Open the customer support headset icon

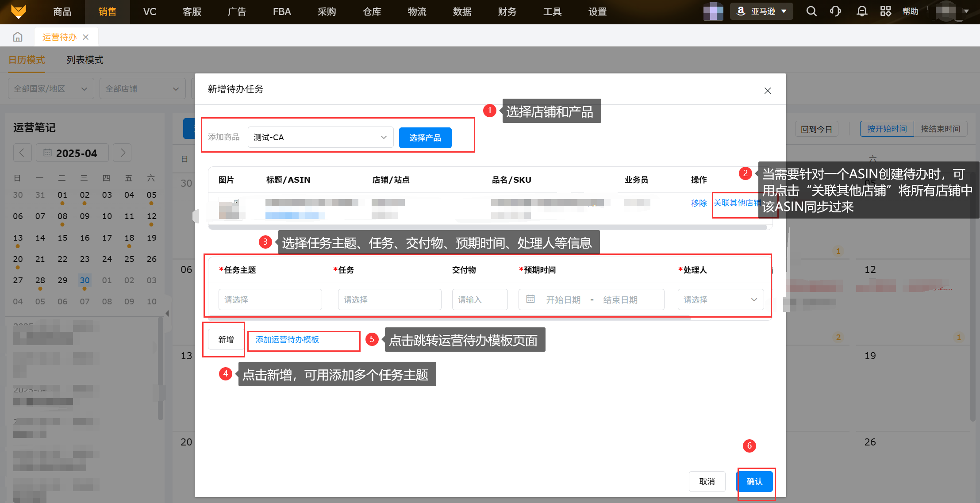835,12
